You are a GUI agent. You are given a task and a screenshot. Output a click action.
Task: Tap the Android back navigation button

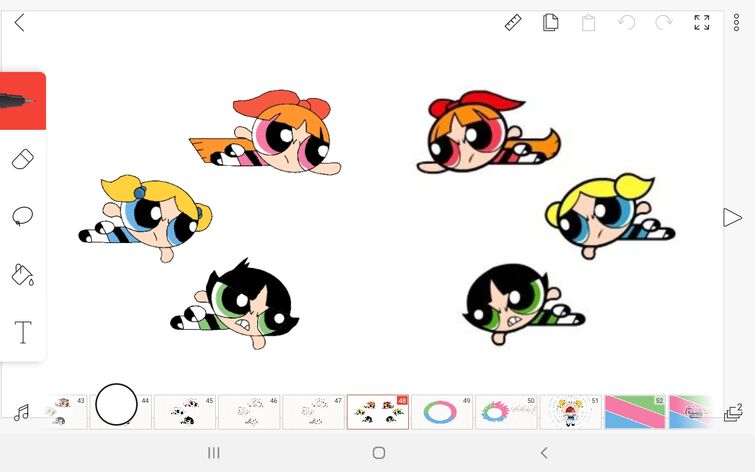point(544,453)
